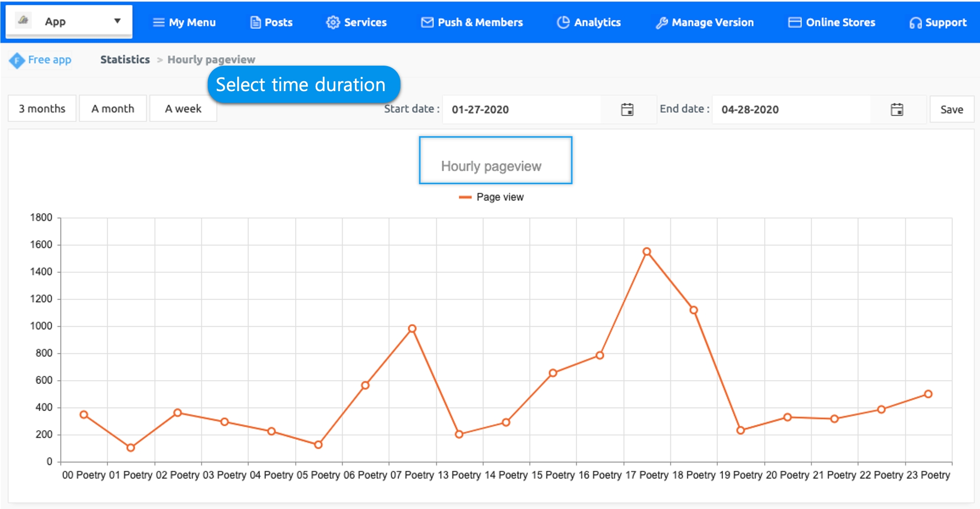Open the App selector dropdown
The height and width of the screenshot is (509, 980).
pyautogui.click(x=69, y=22)
